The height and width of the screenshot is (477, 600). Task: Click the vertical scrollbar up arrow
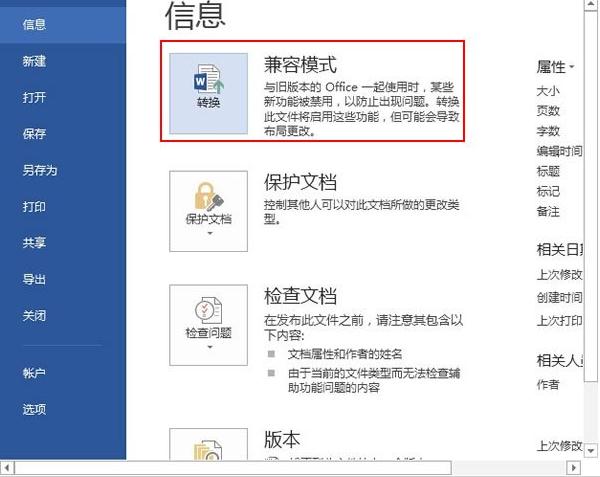(591, 5)
